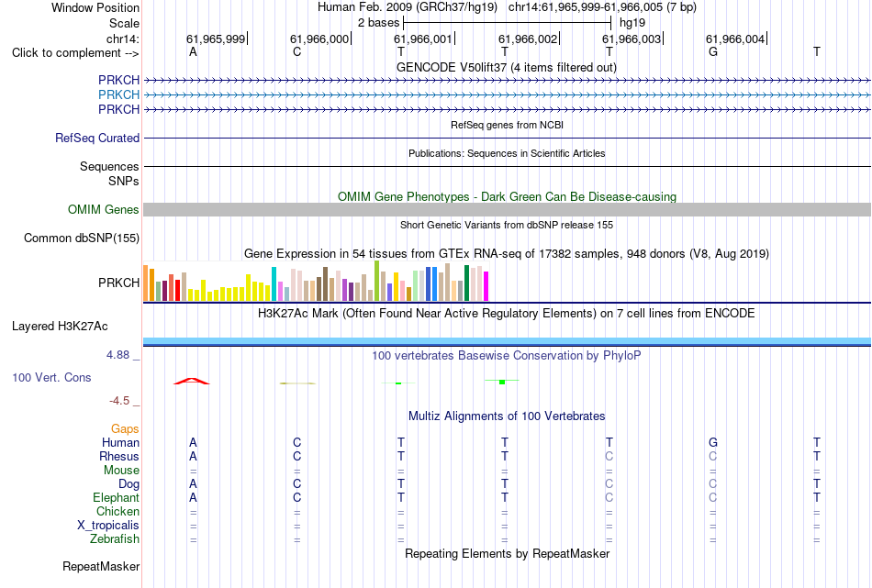
Task: Click the Layered H3K27Ac track label
Action: [x=60, y=327]
